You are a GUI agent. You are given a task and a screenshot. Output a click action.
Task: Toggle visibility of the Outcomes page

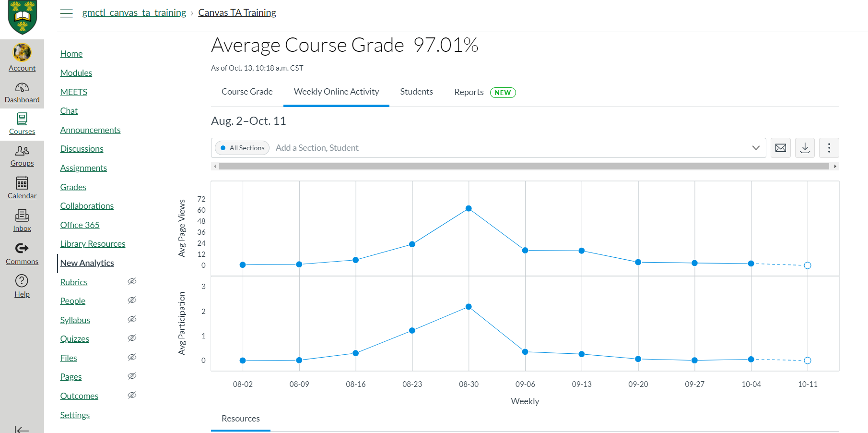(132, 395)
